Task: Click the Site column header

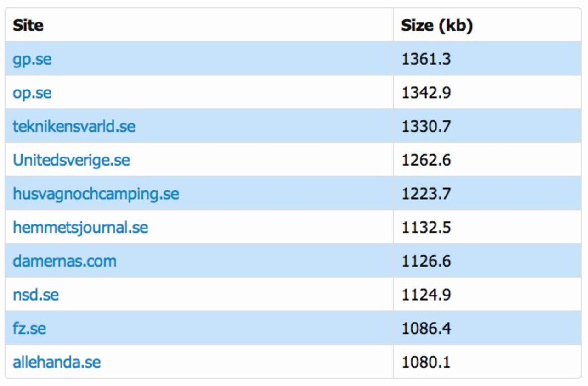Action: point(28,26)
